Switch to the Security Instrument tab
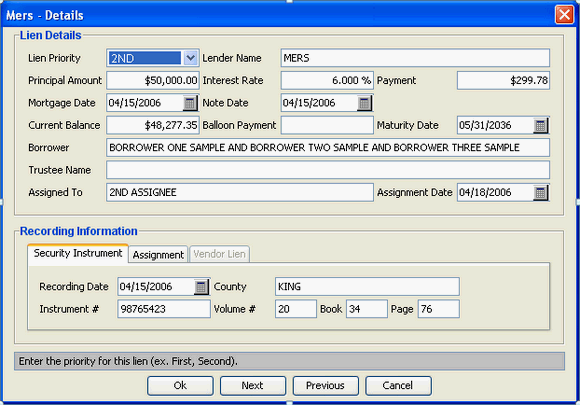The image size is (580, 405). pos(78,253)
